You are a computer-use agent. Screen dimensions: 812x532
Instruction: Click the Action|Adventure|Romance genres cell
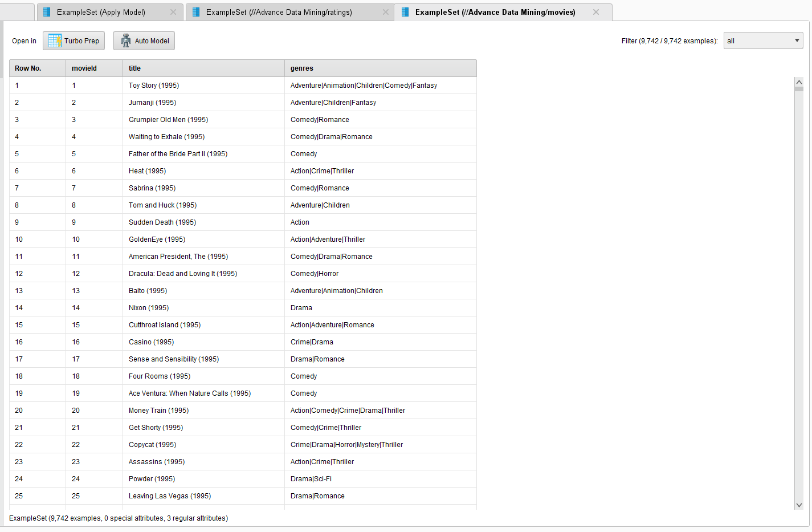pyautogui.click(x=381, y=325)
